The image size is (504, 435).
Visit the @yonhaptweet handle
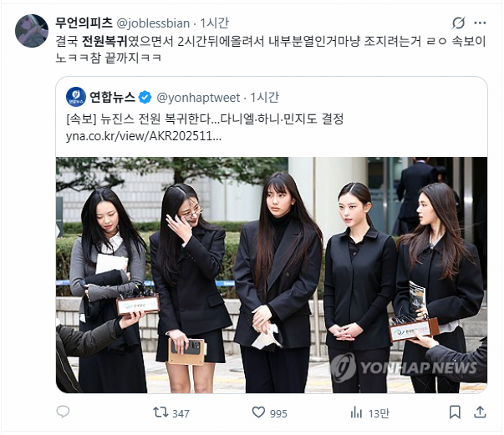pyautogui.click(x=198, y=98)
